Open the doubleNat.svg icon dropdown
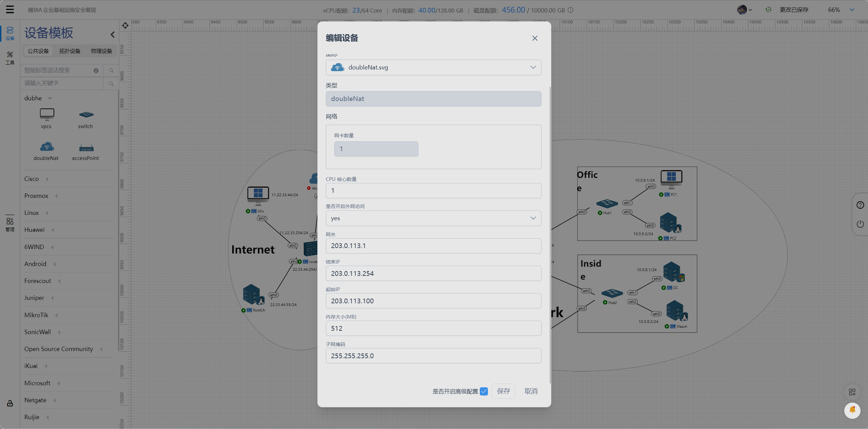This screenshot has width=868, height=429. 433,67
